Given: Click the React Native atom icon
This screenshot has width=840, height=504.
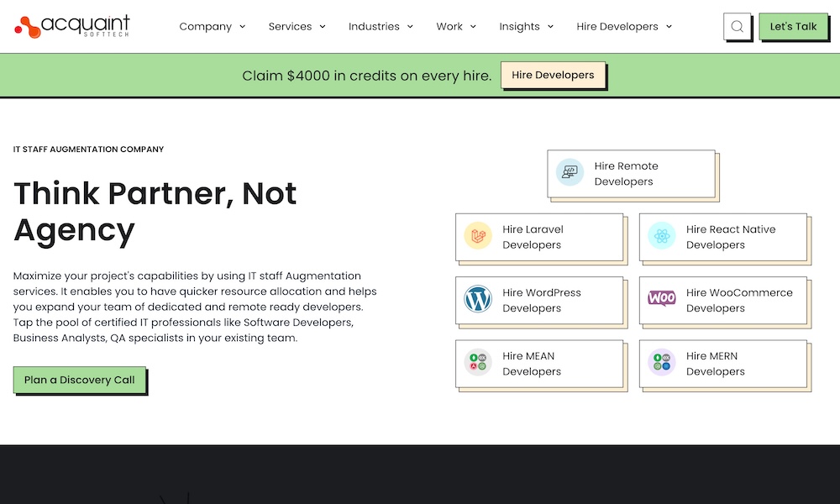Looking at the screenshot, I should 662,236.
